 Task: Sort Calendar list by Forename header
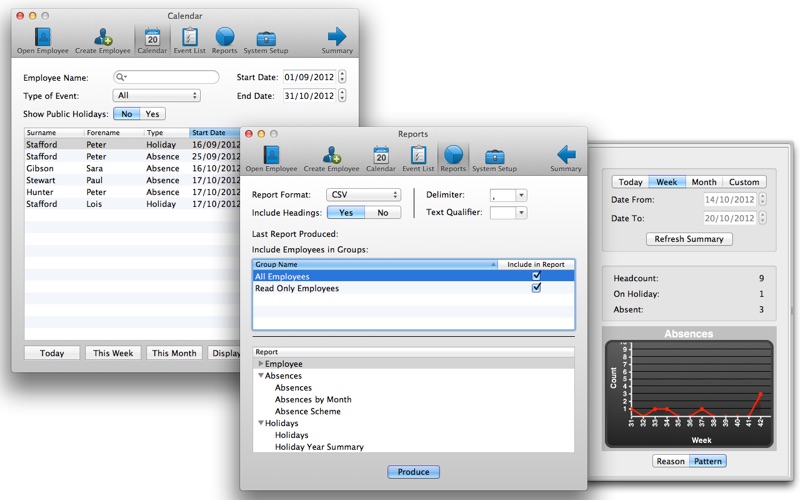(114, 133)
